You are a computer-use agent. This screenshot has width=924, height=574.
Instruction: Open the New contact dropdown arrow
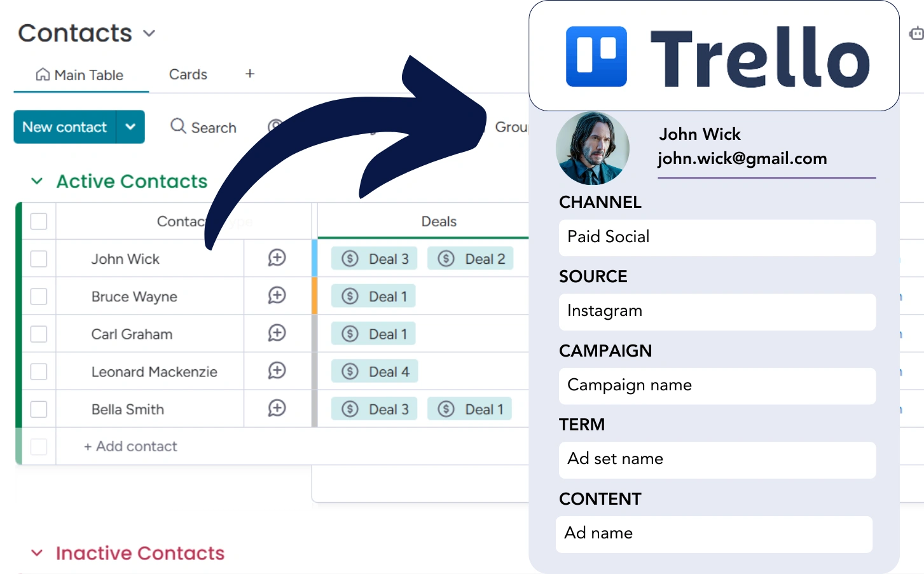pos(130,126)
